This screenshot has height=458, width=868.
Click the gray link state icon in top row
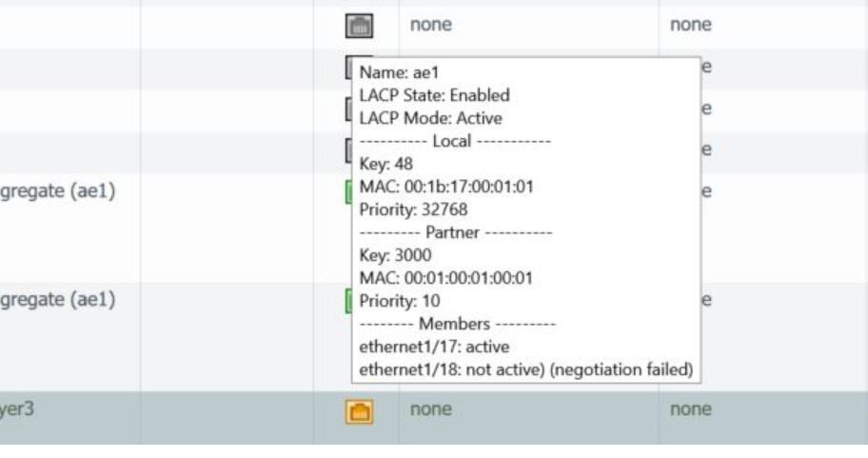click(x=359, y=27)
